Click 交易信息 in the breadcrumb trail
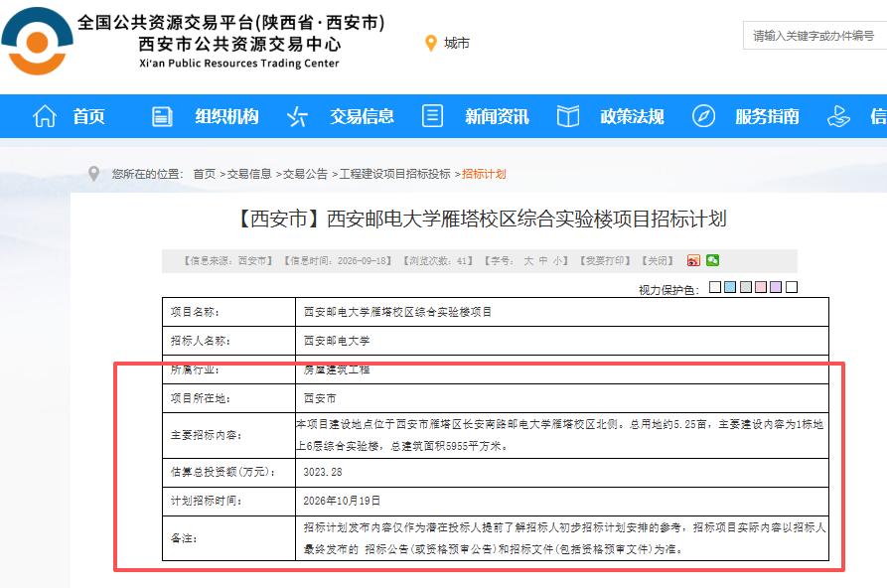The image size is (887, 588). coord(249,174)
